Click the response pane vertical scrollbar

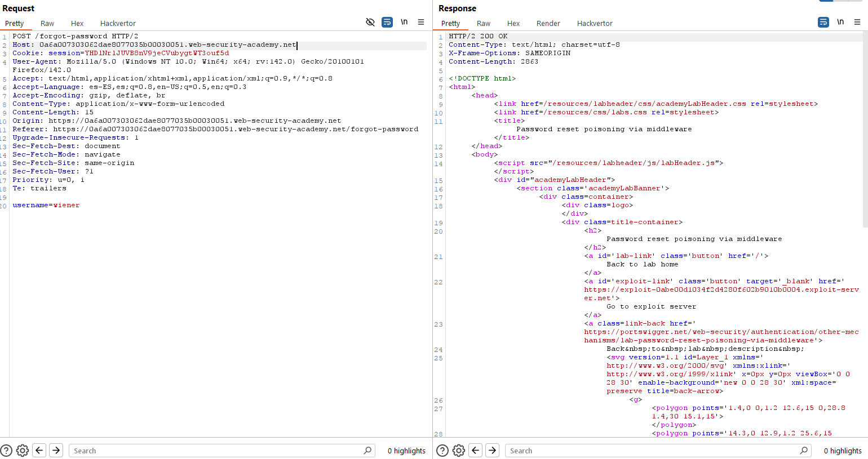[865, 130]
